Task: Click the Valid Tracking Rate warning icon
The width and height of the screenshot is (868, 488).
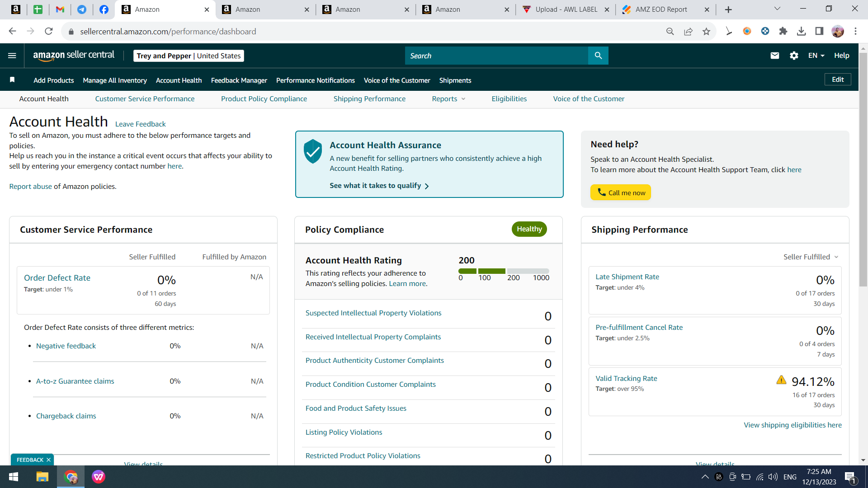Action: pos(781,380)
